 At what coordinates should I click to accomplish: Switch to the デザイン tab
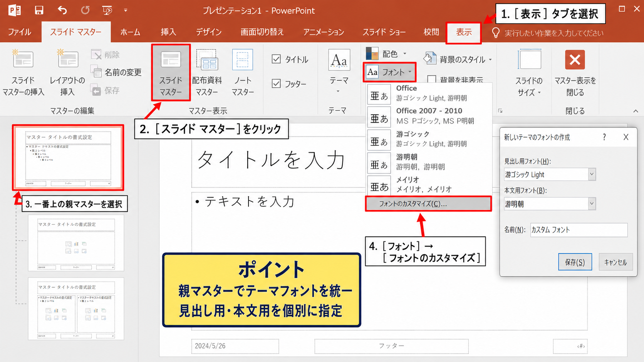pos(209,32)
